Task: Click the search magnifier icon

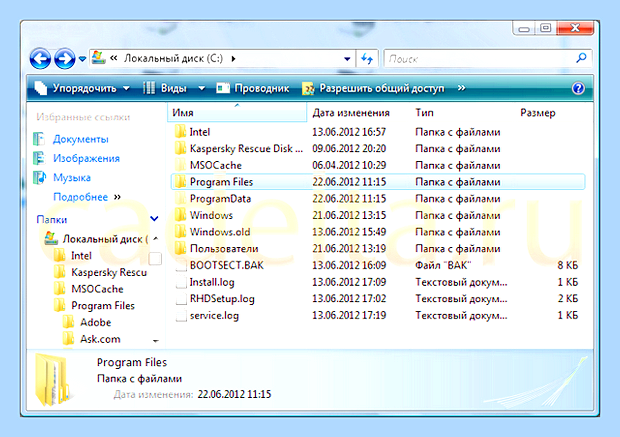Action: point(581,58)
